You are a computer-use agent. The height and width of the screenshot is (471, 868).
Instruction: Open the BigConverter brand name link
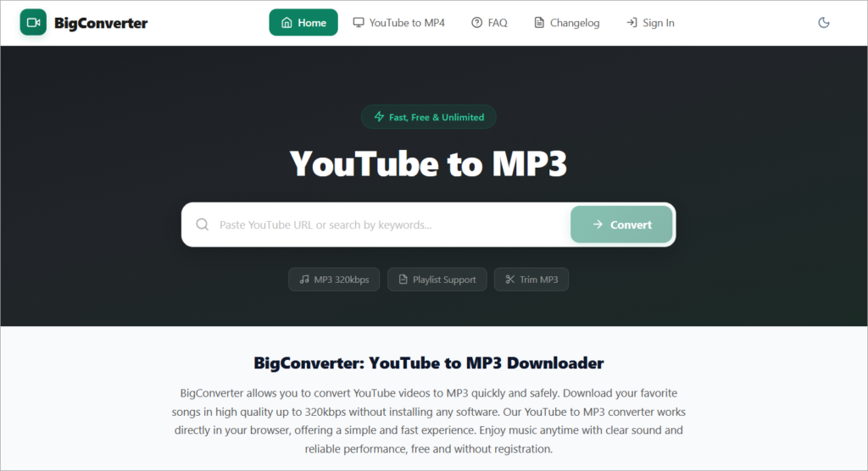tap(101, 23)
